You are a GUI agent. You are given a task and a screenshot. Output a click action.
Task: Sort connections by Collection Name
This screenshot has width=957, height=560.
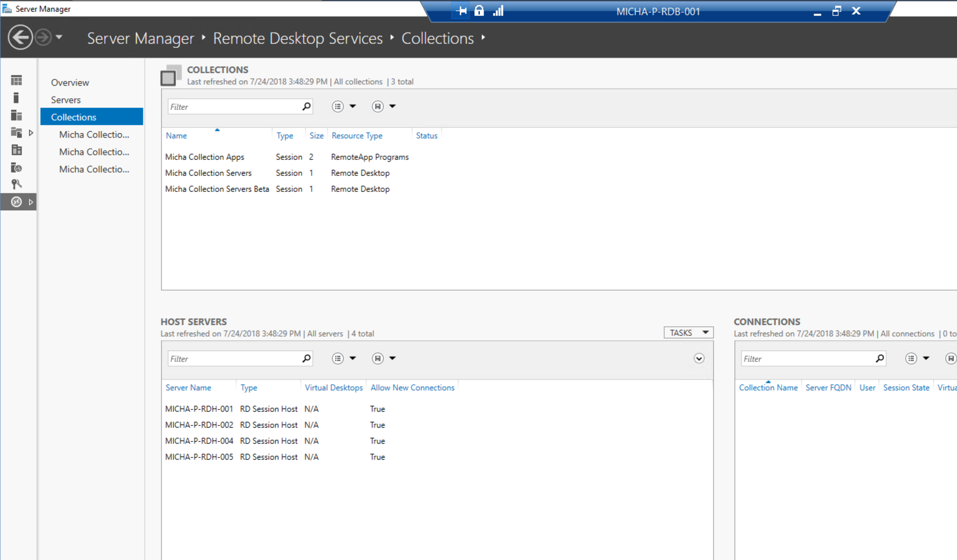(x=768, y=388)
